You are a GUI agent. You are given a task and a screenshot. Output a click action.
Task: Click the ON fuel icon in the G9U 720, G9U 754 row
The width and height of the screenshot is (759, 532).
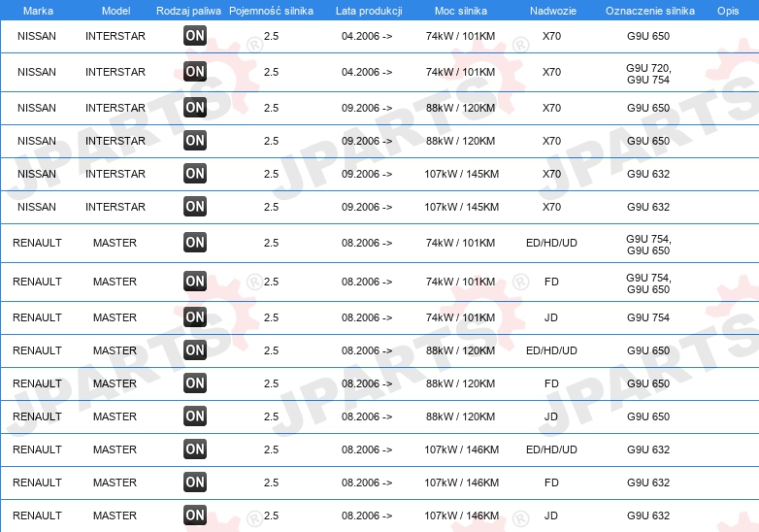pyautogui.click(x=195, y=71)
